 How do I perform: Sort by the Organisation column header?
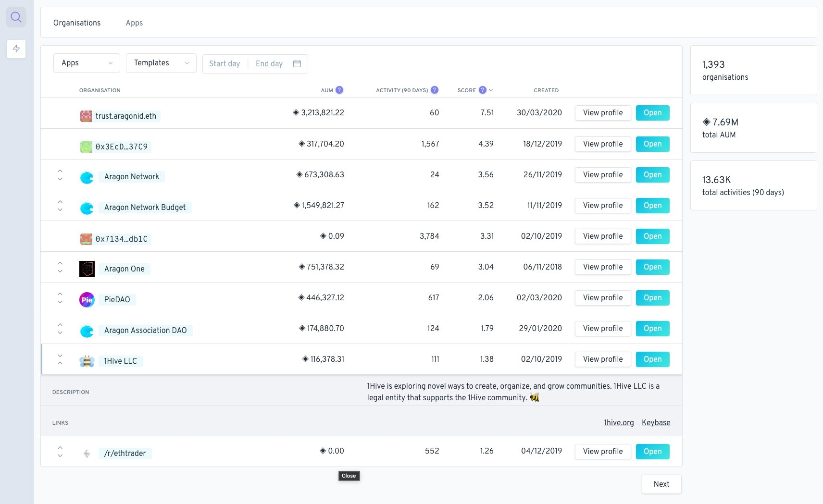pos(100,90)
